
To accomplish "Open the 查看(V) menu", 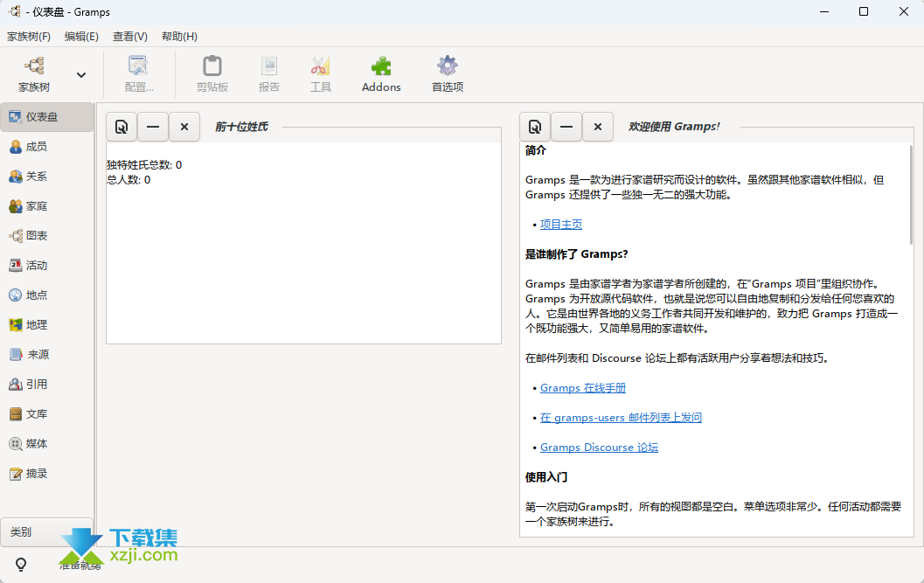I will click(x=130, y=37).
